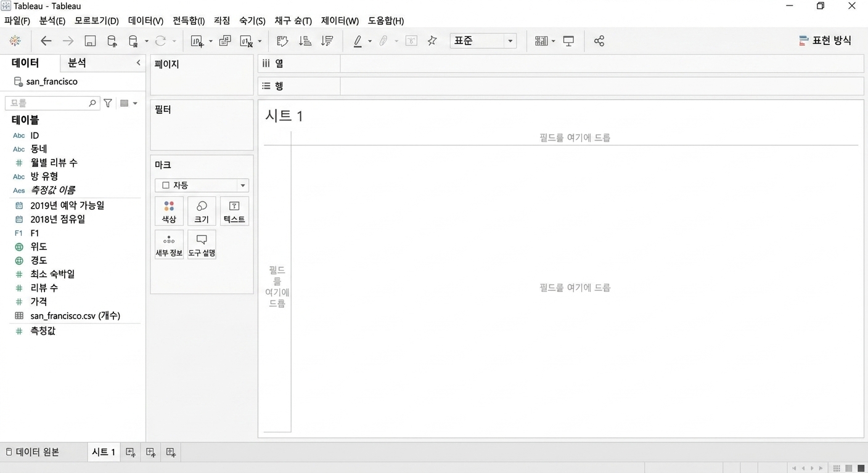Viewport: 868px width, 473px height.
Task: Click the highlight pen icon
Action: click(358, 41)
